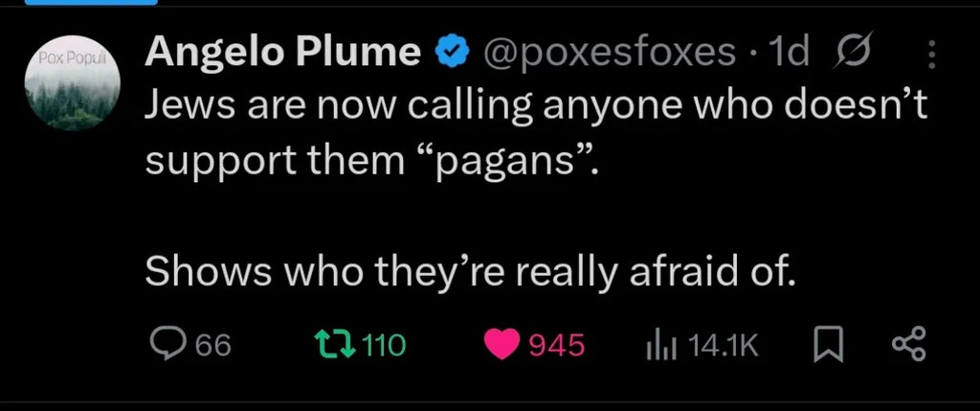This screenshot has width=980, height=411.
Task: Click the post's last line of text
Action: point(471,271)
